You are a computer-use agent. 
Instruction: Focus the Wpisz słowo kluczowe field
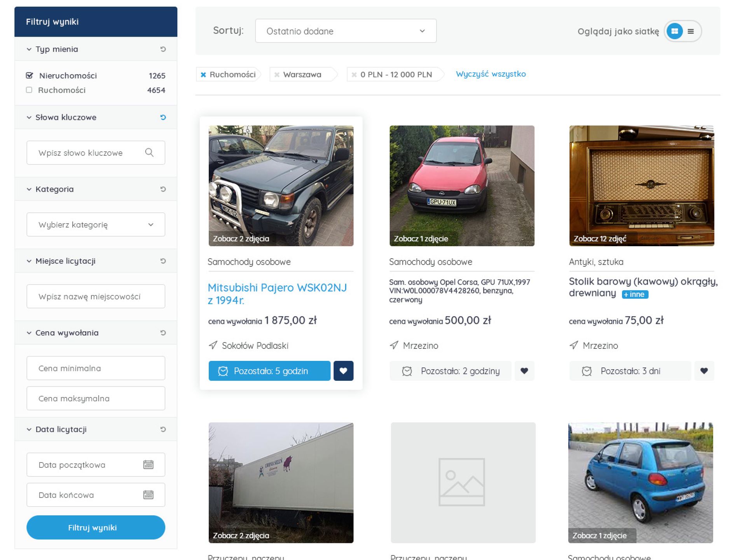coord(96,152)
